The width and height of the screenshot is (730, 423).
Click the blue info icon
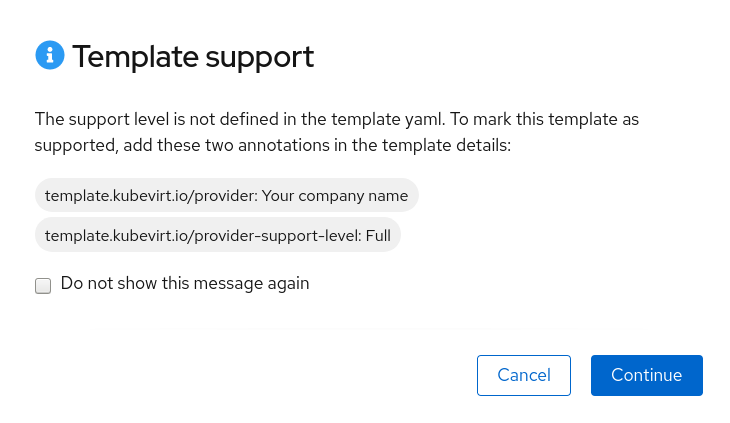(x=49, y=56)
